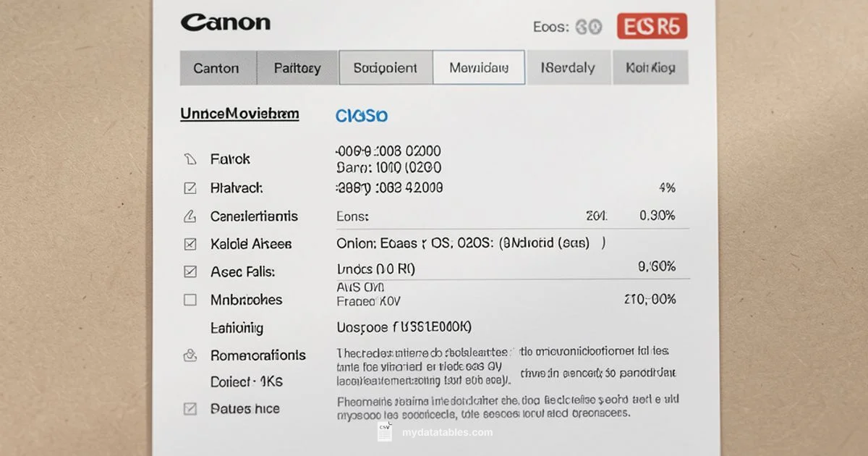Switch to the Mewidae tab
868x456 pixels.
coord(479,68)
